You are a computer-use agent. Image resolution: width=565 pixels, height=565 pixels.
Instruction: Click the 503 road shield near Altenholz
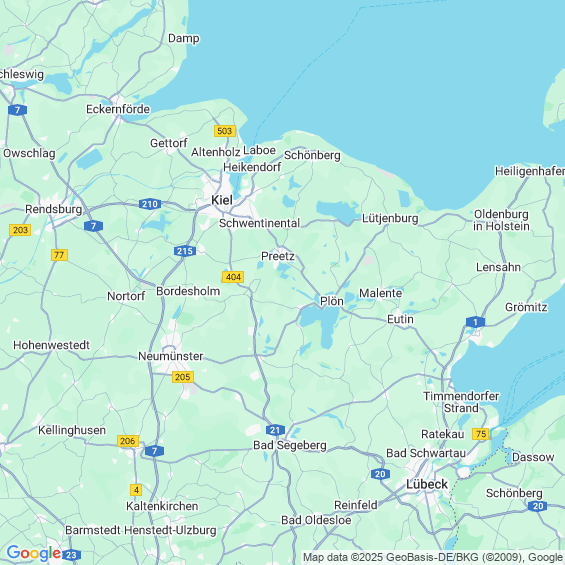[225, 131]
